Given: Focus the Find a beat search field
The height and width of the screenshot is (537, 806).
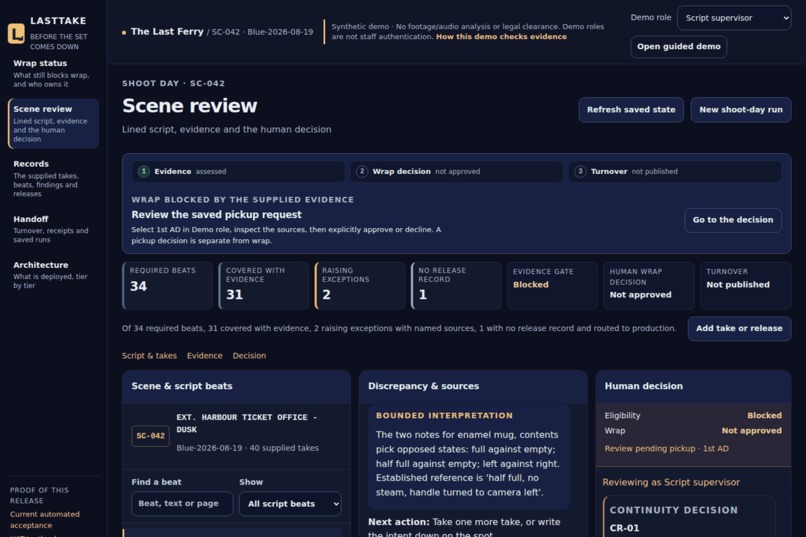Looking at the screenshot, I should (x=182, y=504).
